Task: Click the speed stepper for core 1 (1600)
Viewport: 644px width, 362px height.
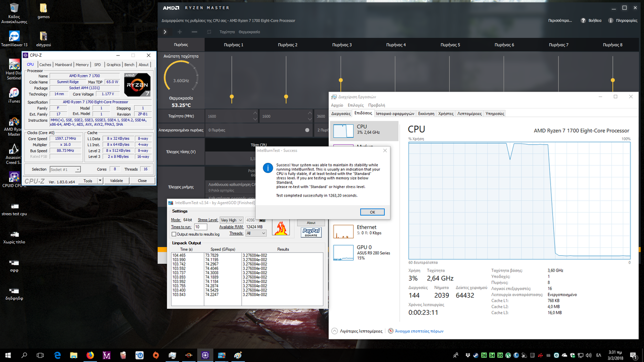Action: 255,116
